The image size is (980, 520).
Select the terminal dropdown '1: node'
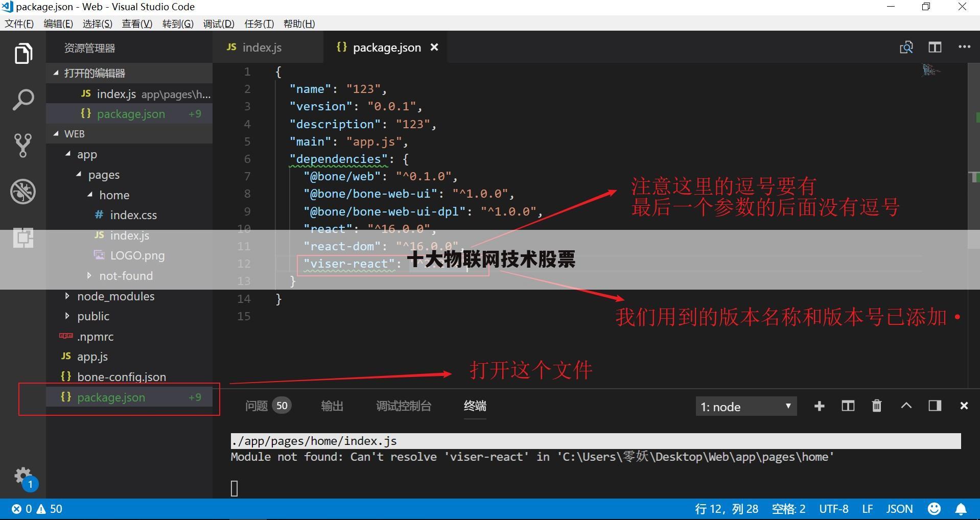(746, 407)
